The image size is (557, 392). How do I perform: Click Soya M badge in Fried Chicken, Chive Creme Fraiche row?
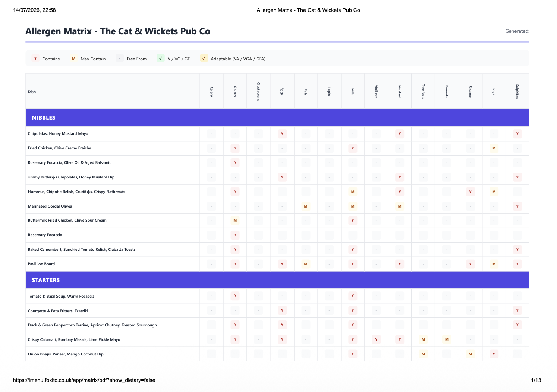pyautogui.click(x=494, y=148)
